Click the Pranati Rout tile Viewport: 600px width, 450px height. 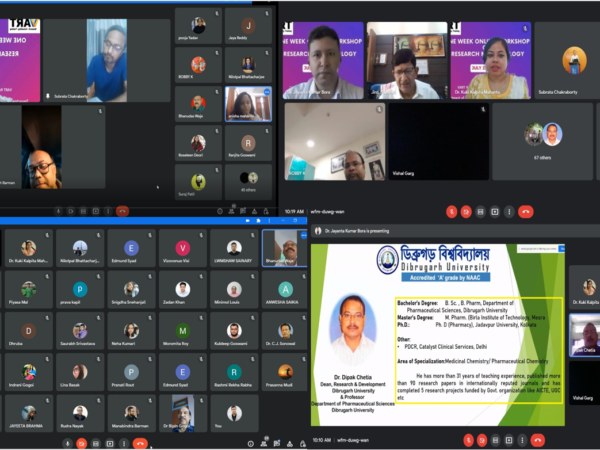131,372
